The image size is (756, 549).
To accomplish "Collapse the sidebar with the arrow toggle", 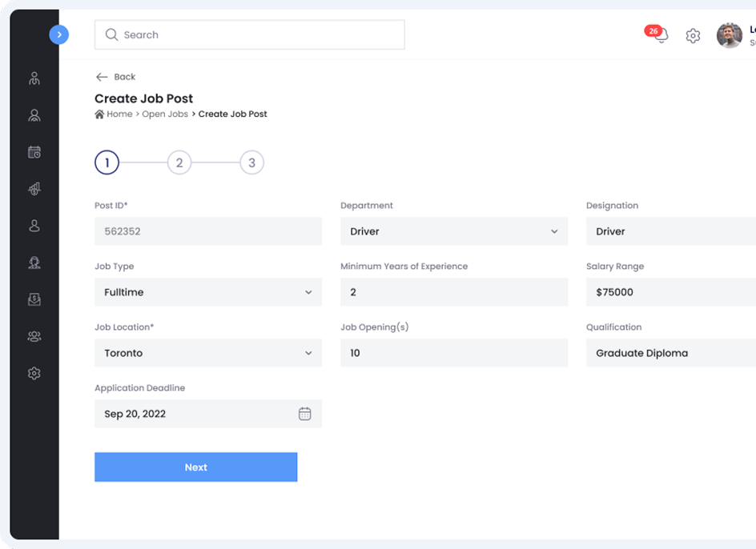I will [x=58, y=34].
